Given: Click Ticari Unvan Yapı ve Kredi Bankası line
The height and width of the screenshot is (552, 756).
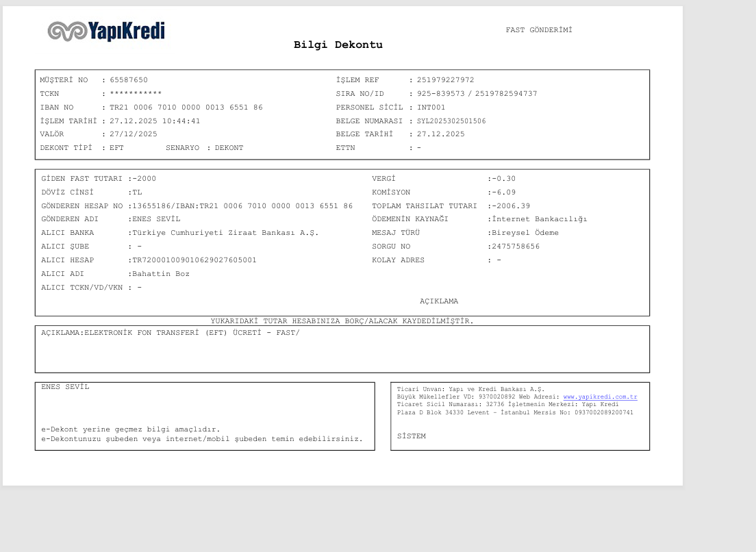Looking at the screenshot, I should coord(470,389).
